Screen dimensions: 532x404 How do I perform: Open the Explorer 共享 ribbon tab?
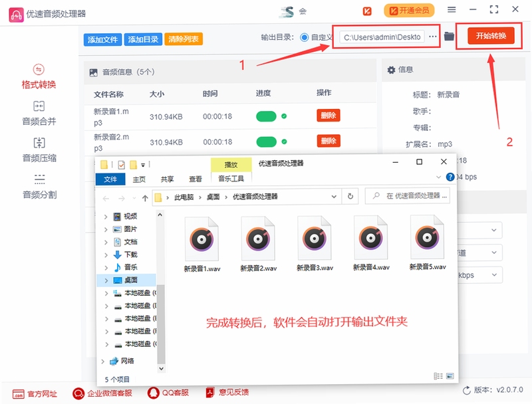[167, 179]
